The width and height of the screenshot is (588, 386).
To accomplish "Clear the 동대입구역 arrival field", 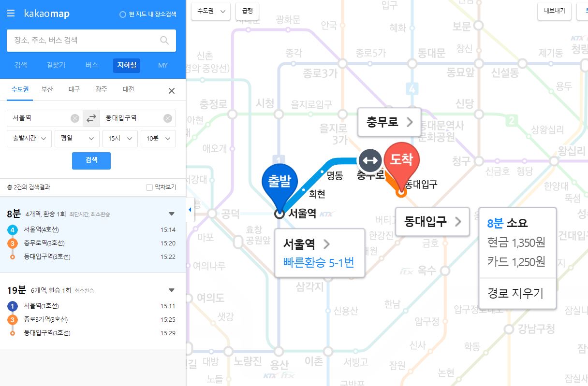I will [x=167, y=118].
